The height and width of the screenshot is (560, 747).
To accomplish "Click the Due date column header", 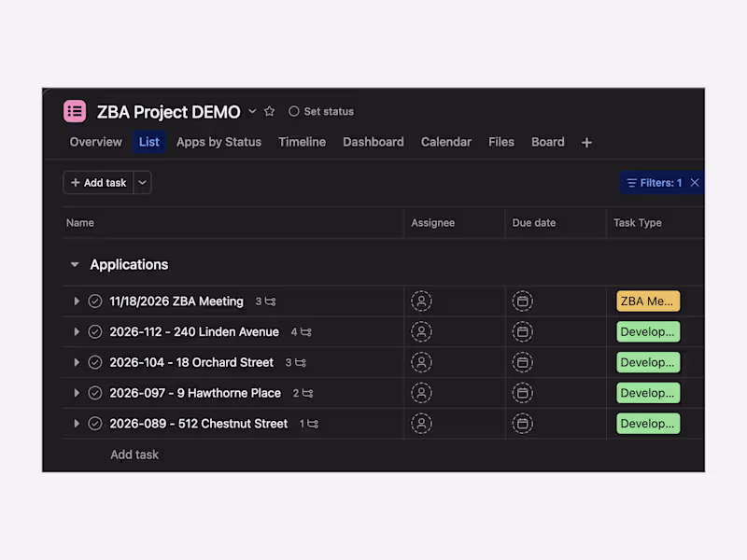I will point(534,223).
